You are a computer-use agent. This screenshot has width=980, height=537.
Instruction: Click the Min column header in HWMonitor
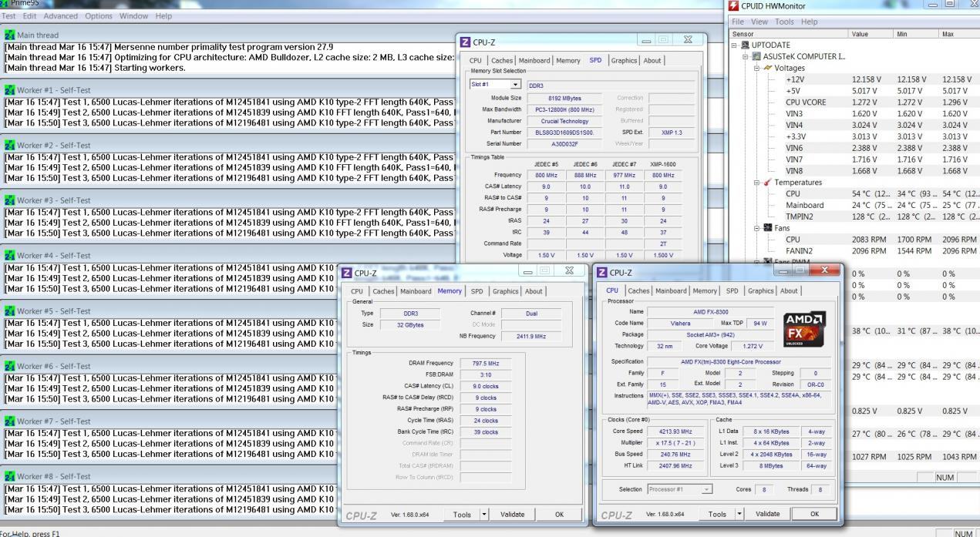(914, 34)
